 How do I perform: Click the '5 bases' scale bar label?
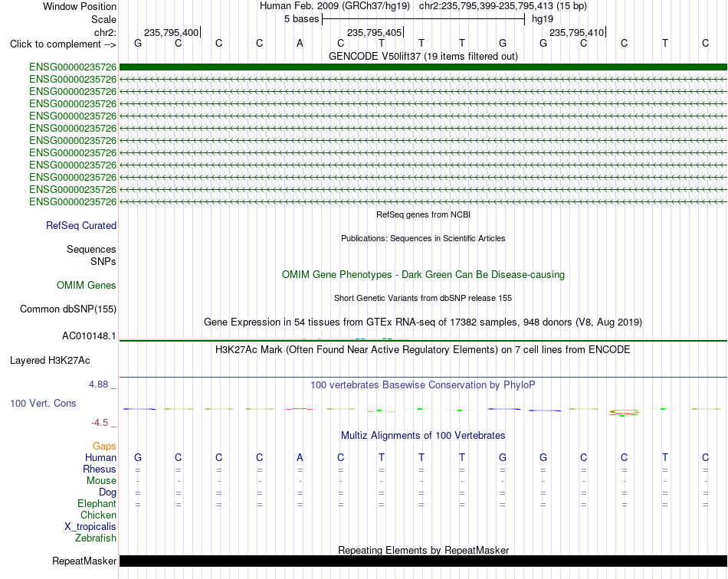click(302, 19)
